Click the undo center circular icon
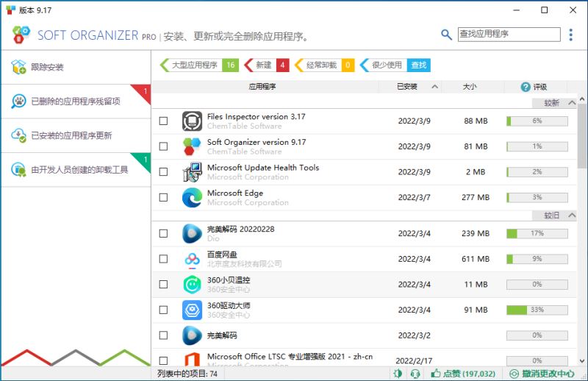588x381 pixels. click(514, 374)
